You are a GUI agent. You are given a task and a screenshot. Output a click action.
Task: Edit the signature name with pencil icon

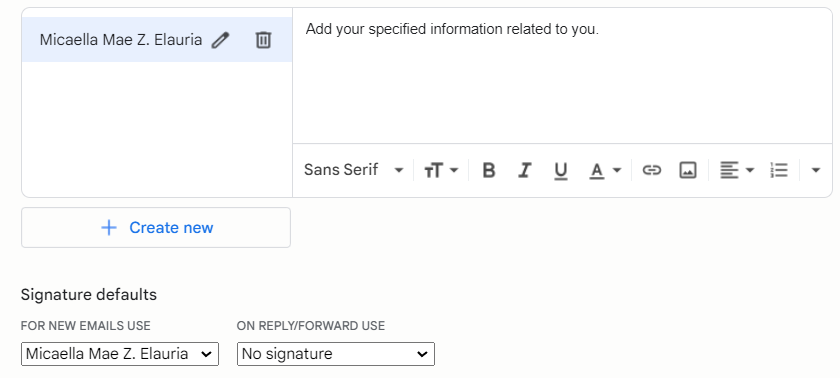220,40
